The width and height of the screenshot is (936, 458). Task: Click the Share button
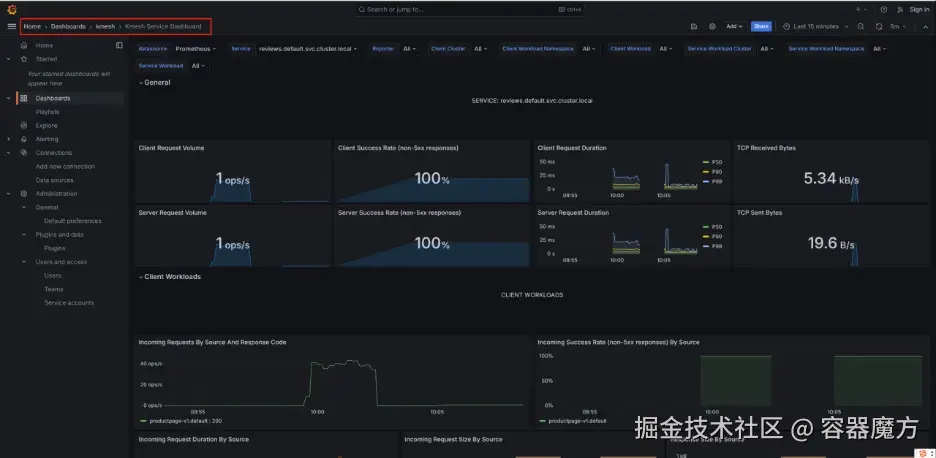761,26
